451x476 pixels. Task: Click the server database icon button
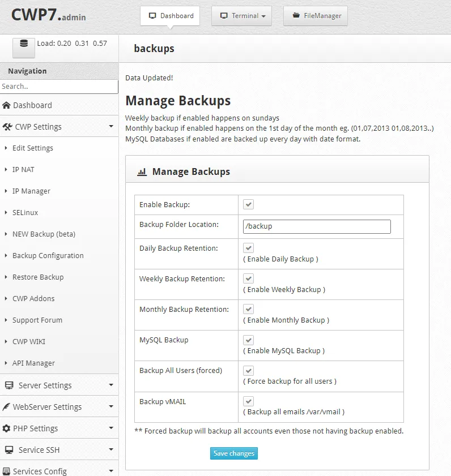(x=24, y=48)
